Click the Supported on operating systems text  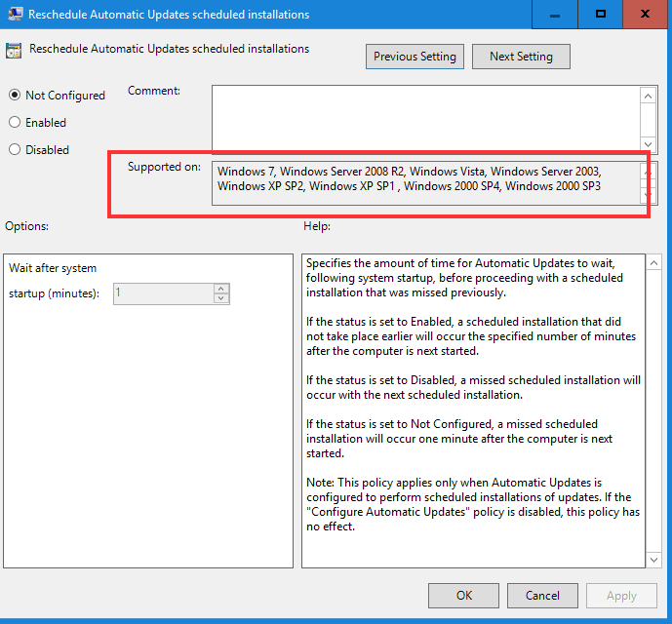(410, 178)
